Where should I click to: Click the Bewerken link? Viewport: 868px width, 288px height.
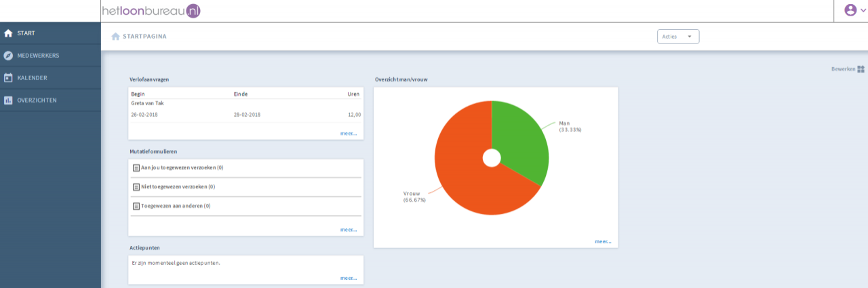(x=844, y=69)
